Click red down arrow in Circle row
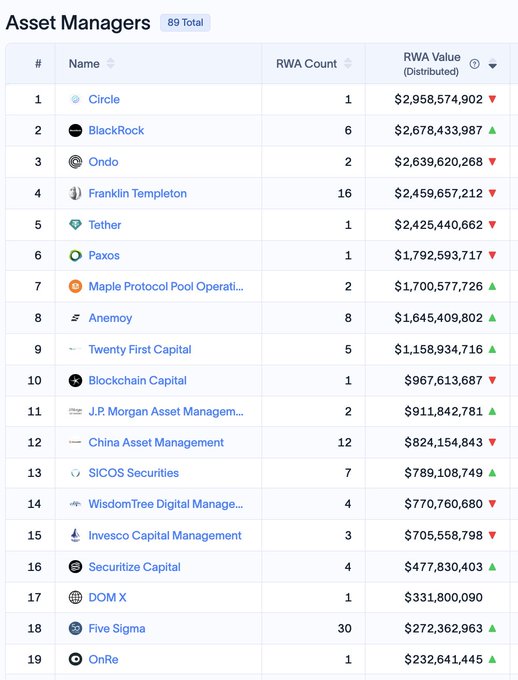The image size is (518, 680). (492, 99)
